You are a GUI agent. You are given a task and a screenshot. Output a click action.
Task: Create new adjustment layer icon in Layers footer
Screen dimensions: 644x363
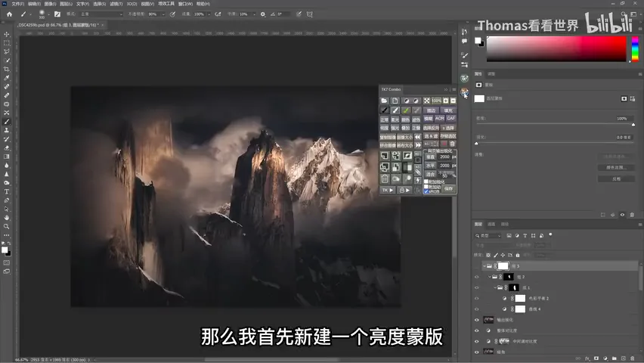[x=605, y=358]
